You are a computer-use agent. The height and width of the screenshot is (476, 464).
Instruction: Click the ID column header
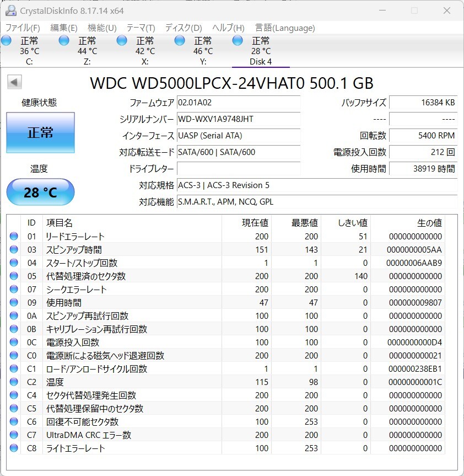tap(31, 223)
